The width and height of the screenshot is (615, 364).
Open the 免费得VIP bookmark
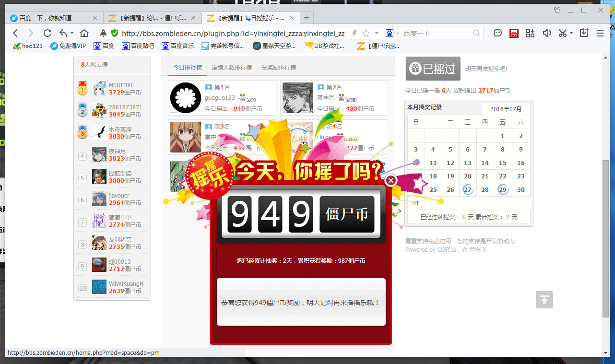(x=68, y=46)
